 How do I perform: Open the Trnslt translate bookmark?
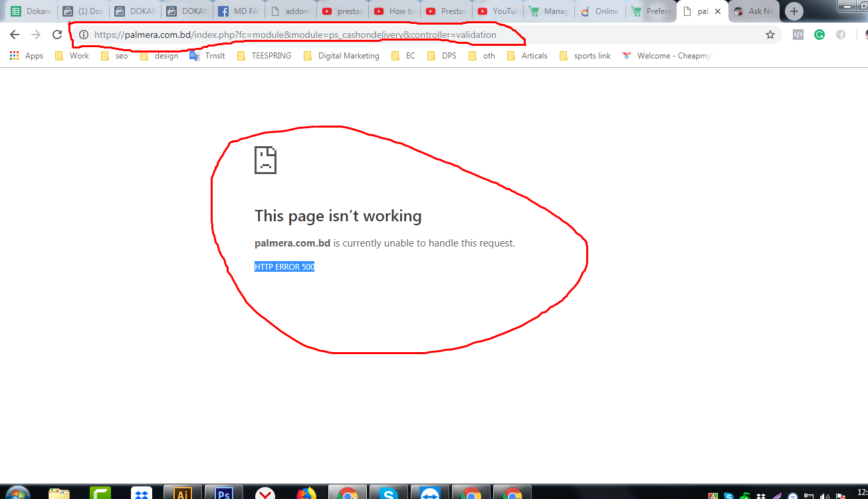coord(207,56)
